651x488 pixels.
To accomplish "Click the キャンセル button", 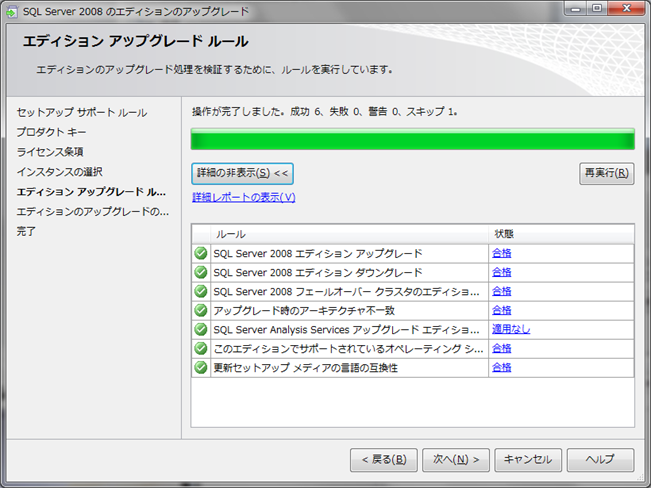I will pos(528,460).
